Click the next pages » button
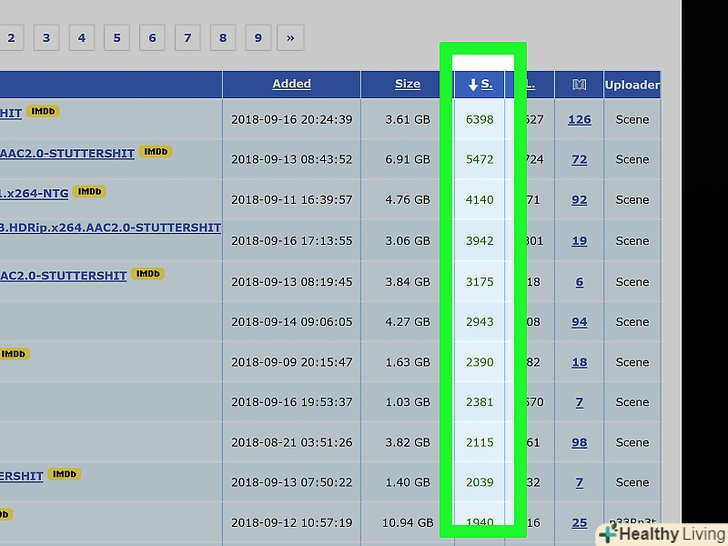The image size is (728, 546). point(291,38)
